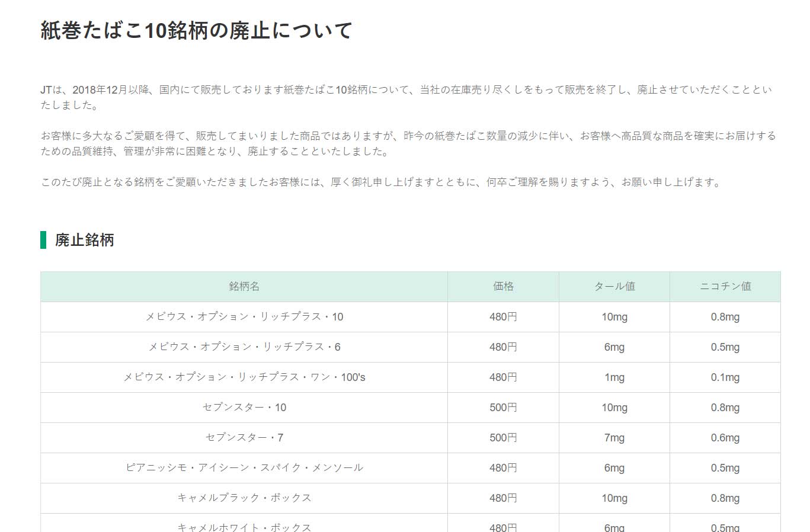This screenshot has height=532, width=810.
Task: Click the 480円 price for キャメルブラック・ボックス
Action: coord(503,498)
